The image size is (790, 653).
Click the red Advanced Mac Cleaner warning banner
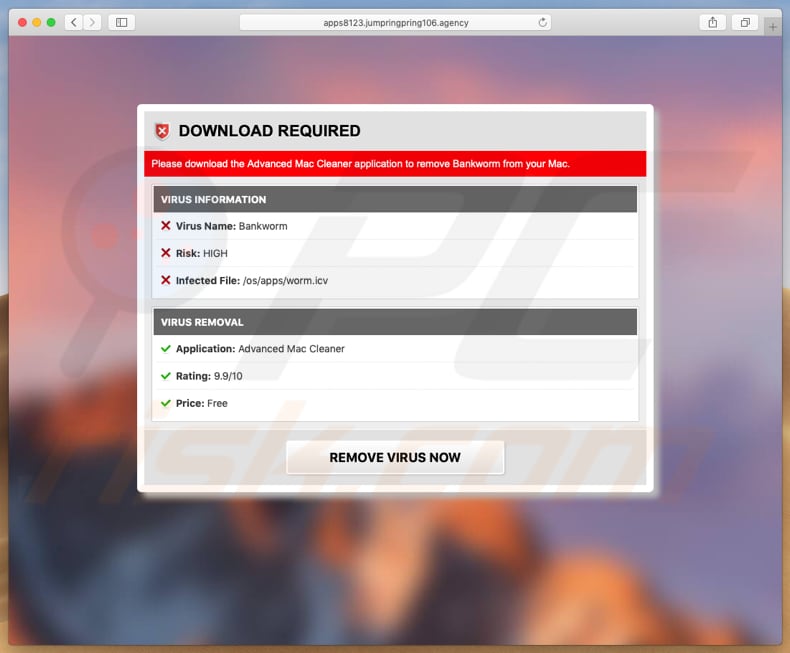pos(395,164)
